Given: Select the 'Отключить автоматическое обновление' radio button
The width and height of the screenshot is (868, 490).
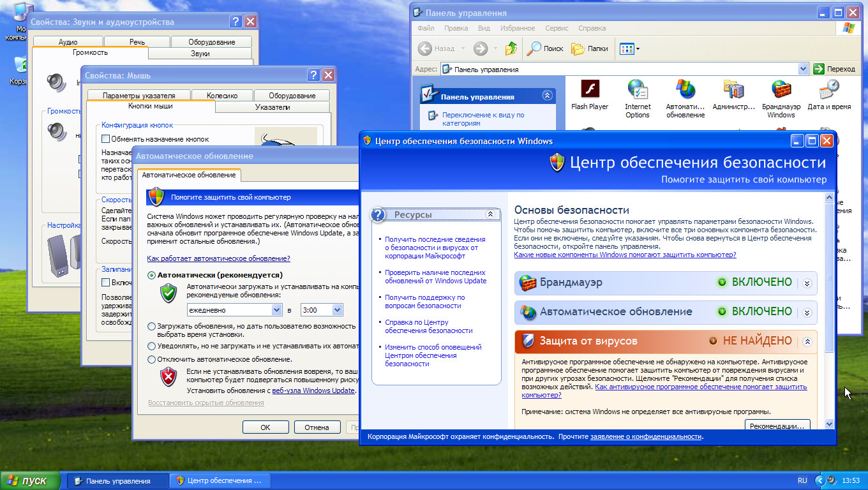Looking at the screenshot, I should click(151, 360).
